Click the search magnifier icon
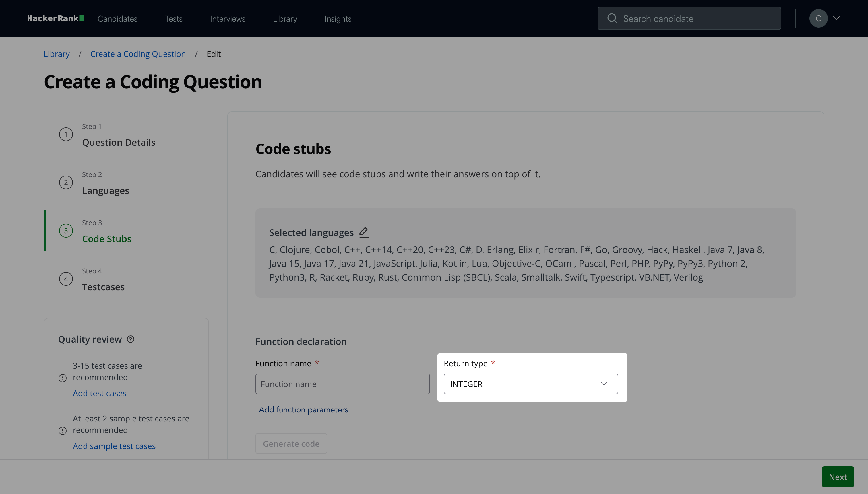Image resolution: width=868 pixels, height=494 pixels. pos(612,18)
